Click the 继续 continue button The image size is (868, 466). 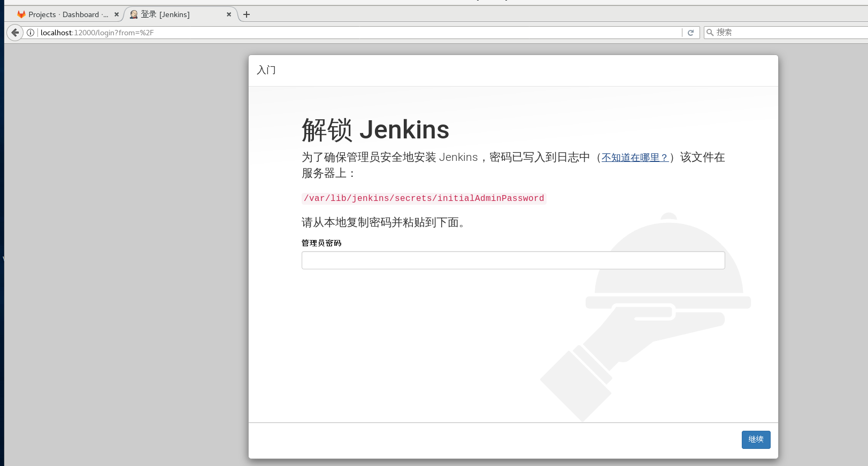(756, 439)
